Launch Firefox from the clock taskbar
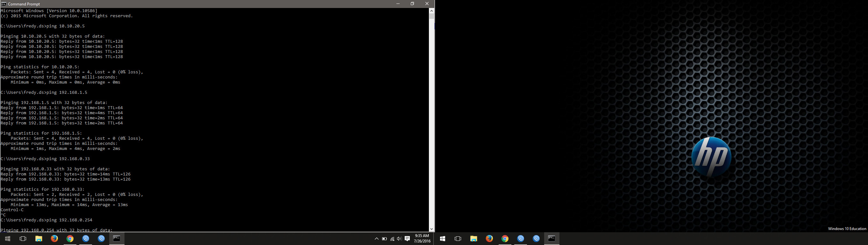Viewport: 868px width, 245px height. (54, 239)
